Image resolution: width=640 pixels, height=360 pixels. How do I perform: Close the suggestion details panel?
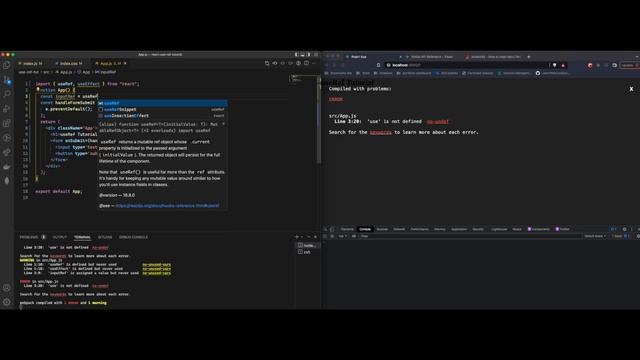(223, 124)
